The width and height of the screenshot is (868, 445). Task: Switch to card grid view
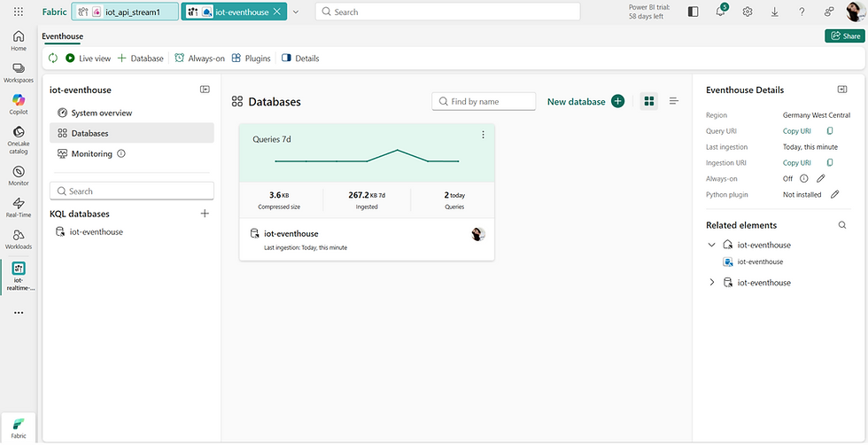(648, 101)
